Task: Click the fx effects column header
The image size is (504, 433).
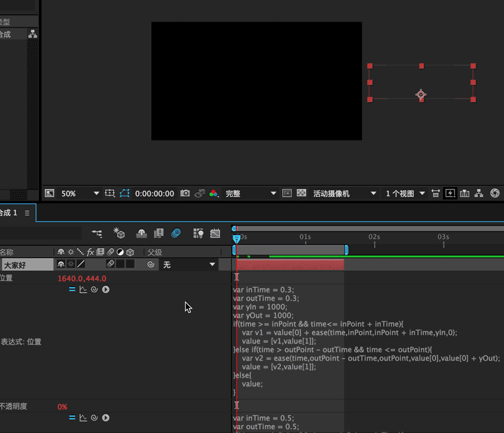Action: 90,252
